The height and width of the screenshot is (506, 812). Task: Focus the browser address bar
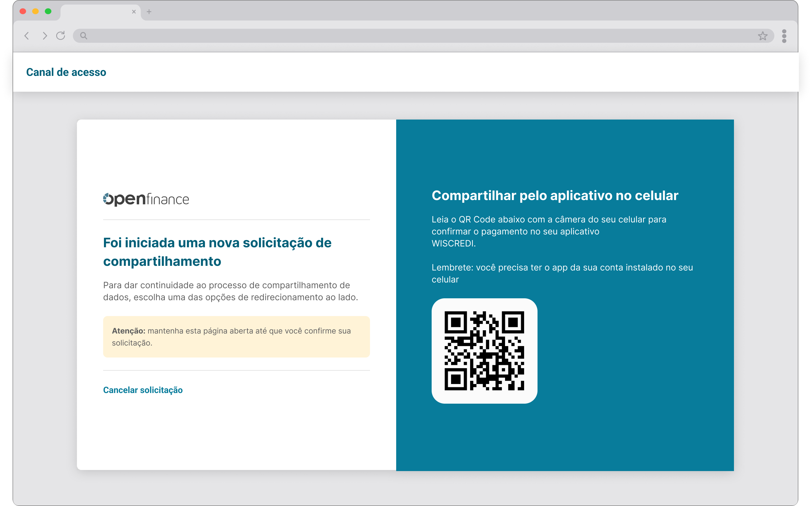423,36
